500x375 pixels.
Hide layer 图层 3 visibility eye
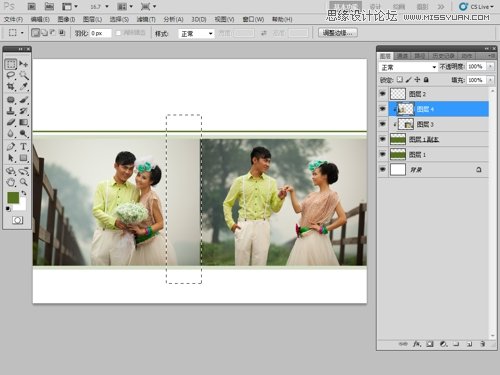pyautogui.click(x=383, y=124)
